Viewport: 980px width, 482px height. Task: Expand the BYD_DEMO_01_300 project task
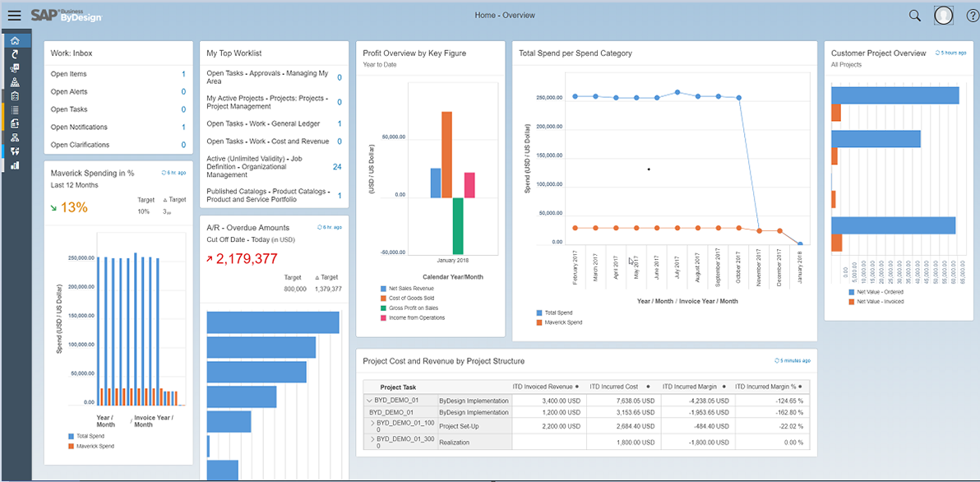(373, 438)
